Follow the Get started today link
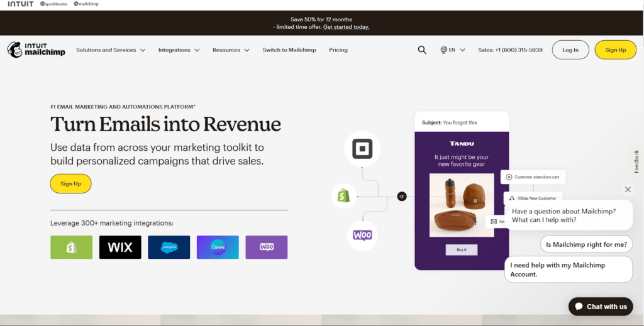Image resolution: width=644 pixels, height=326 pixels. pyautogui.click(x=346, y=27)
